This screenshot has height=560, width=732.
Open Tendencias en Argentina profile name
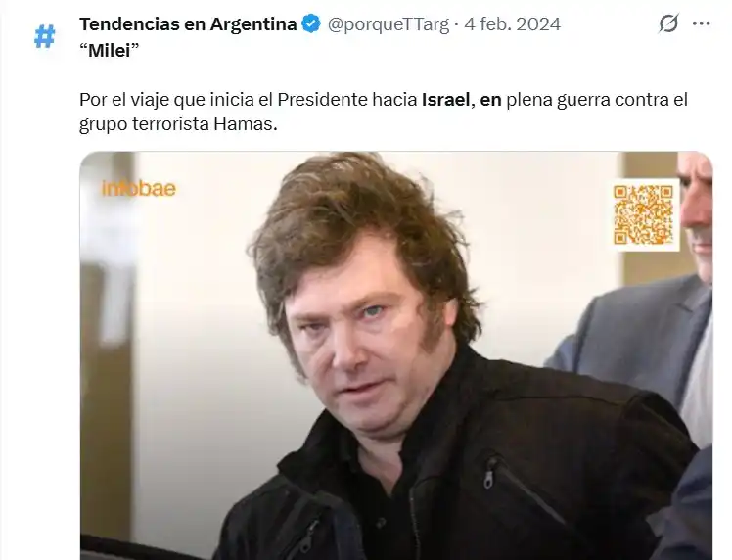(188, 23)
